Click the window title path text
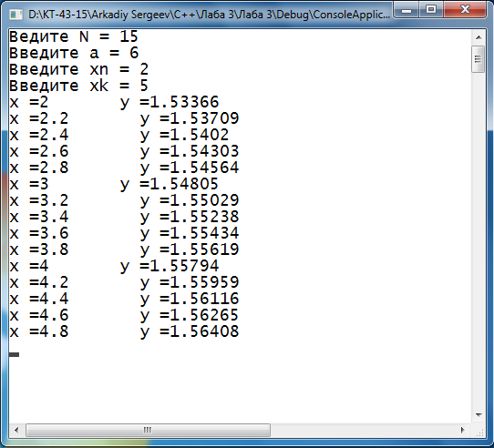494x448 pixels. [210, 15]
